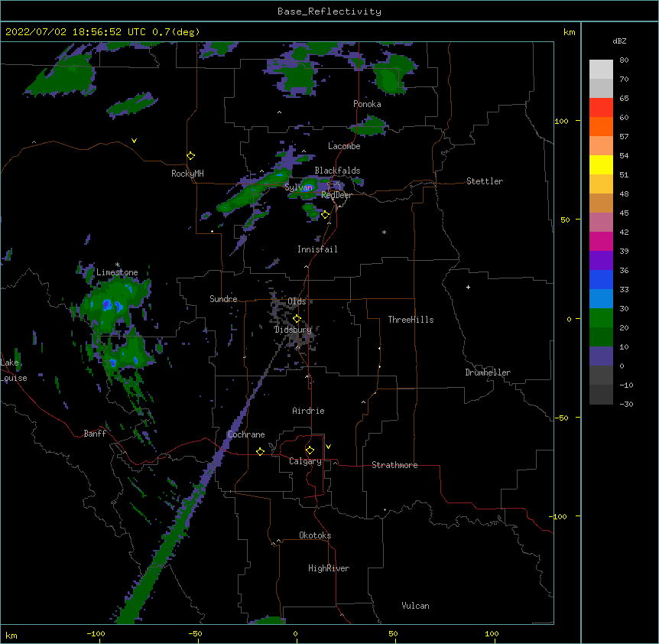Click the Drumheller label
Image resolution: width=659 pixels, height=644 pixels.
click(x=488, y=372)
